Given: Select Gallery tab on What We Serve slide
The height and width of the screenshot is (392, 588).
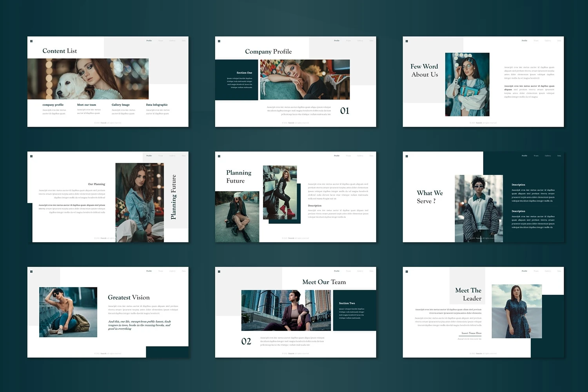Looking at the screenshot, I should pos(548,156).
